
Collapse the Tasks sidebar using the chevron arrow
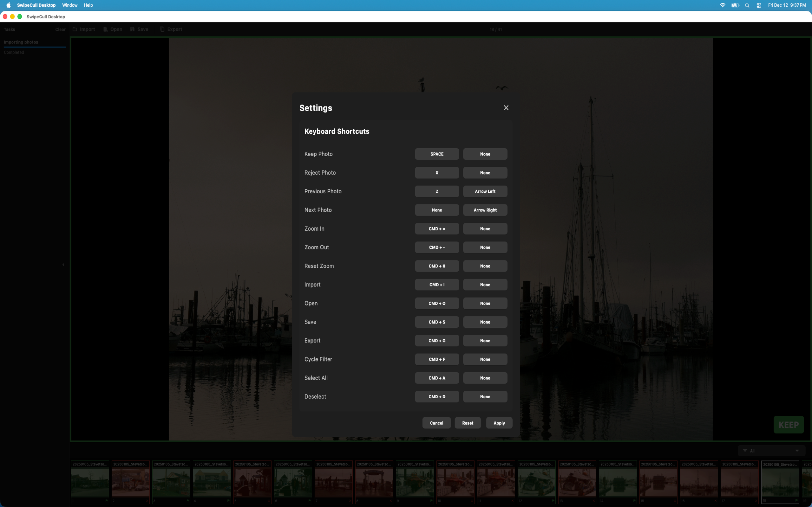click(x=63, y=265)
